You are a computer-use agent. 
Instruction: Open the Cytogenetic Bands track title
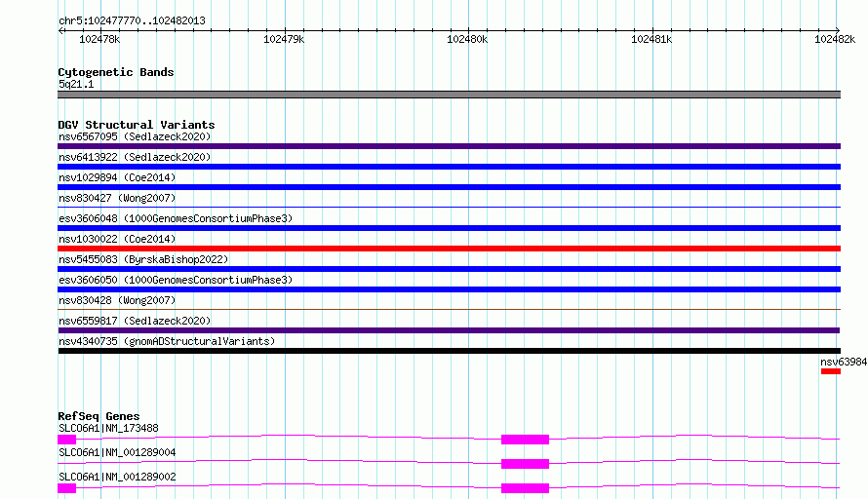(116, 72)
